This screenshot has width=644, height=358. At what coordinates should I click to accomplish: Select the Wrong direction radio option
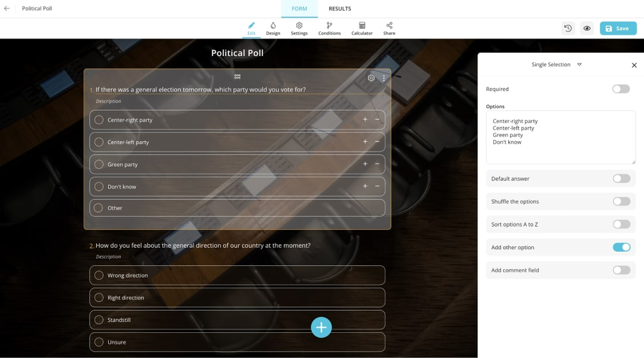pos(99,276)
